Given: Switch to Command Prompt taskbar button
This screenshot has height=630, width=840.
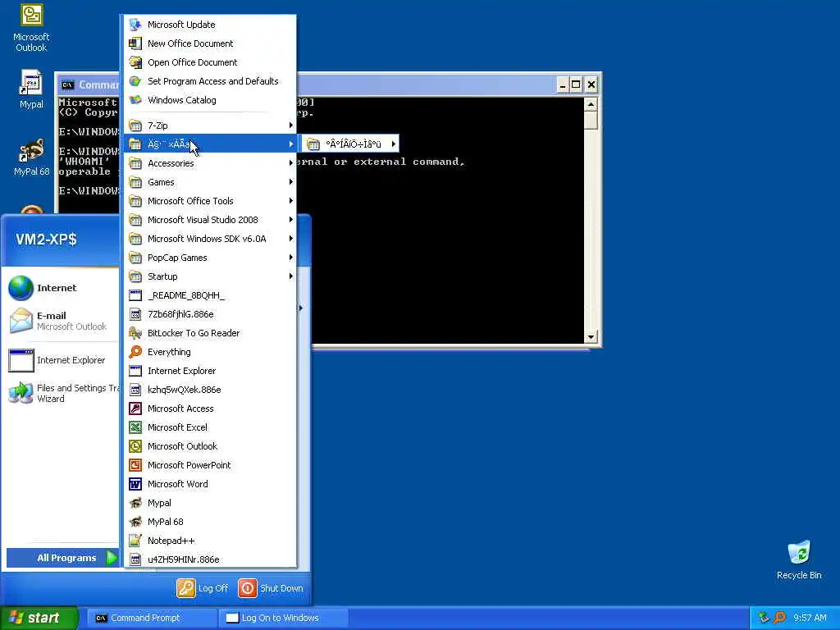Looking at the screenshot, I should coord(151,618).
